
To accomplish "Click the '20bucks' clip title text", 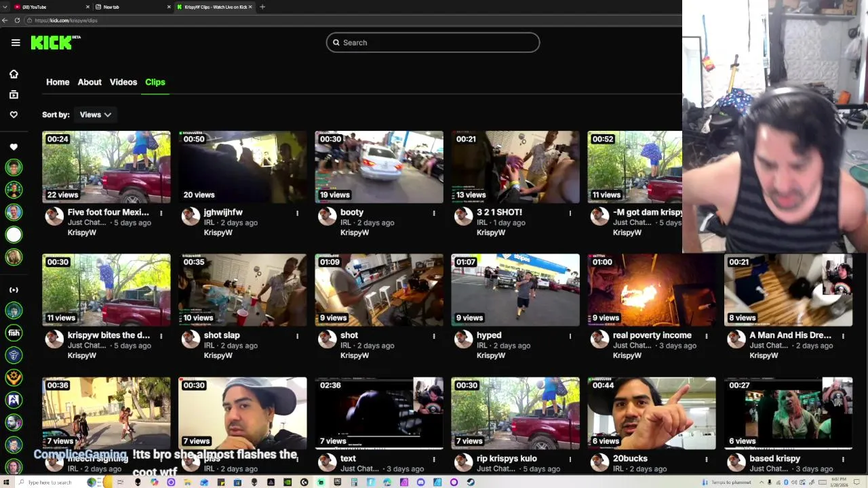I will pos(630,458).
